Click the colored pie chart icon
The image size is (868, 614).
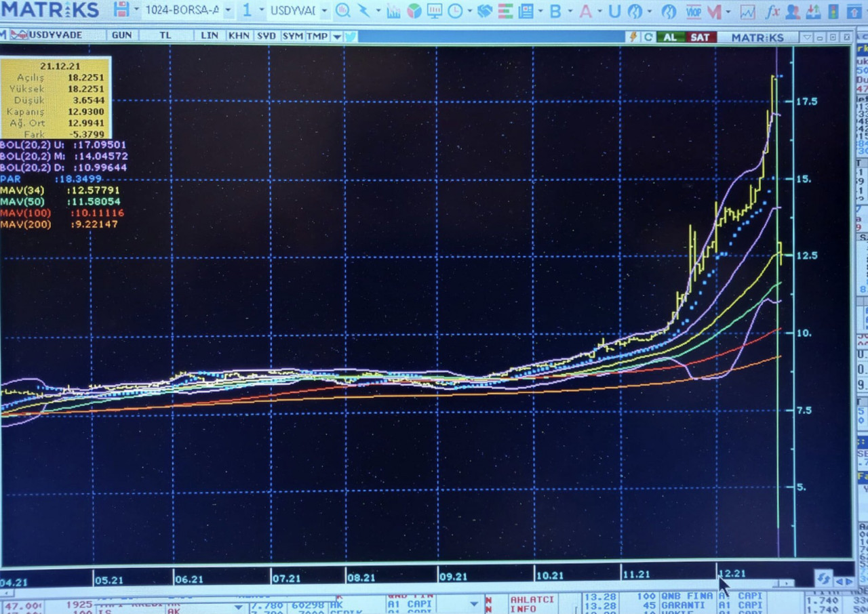coord(414,11)
